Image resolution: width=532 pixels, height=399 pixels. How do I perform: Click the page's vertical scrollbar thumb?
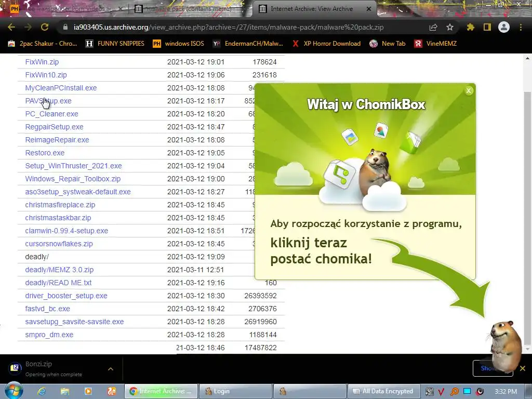pos(527,217)
